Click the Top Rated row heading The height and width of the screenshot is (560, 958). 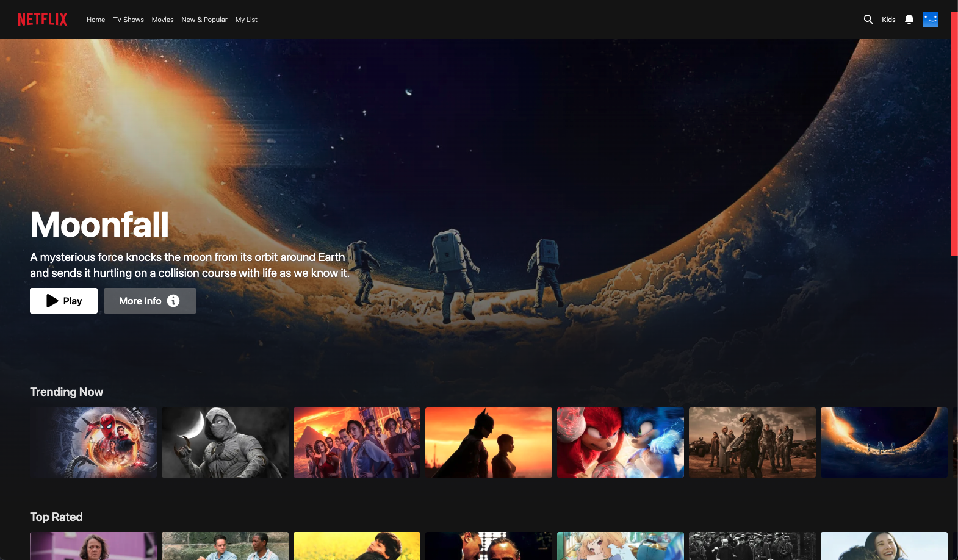coord(56,517)
